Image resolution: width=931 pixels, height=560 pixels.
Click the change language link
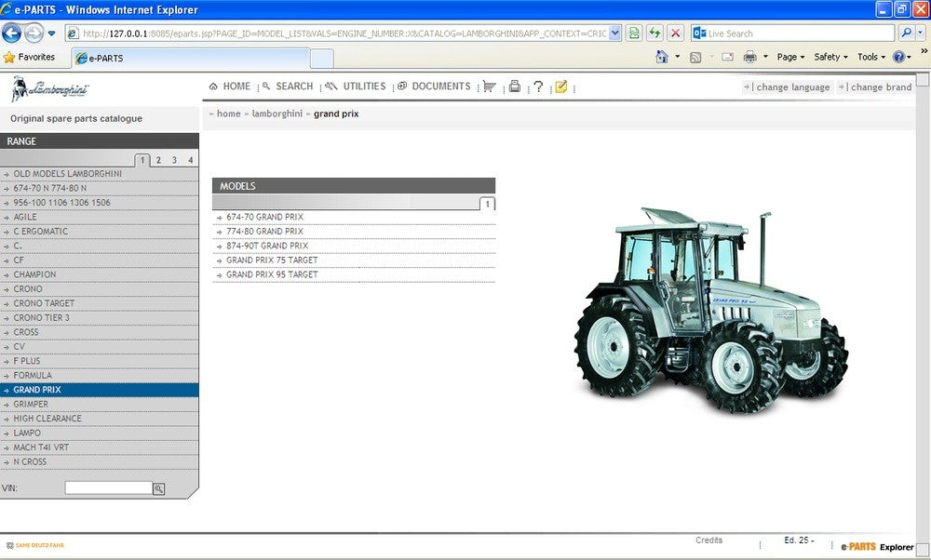(x=788, y=87)
